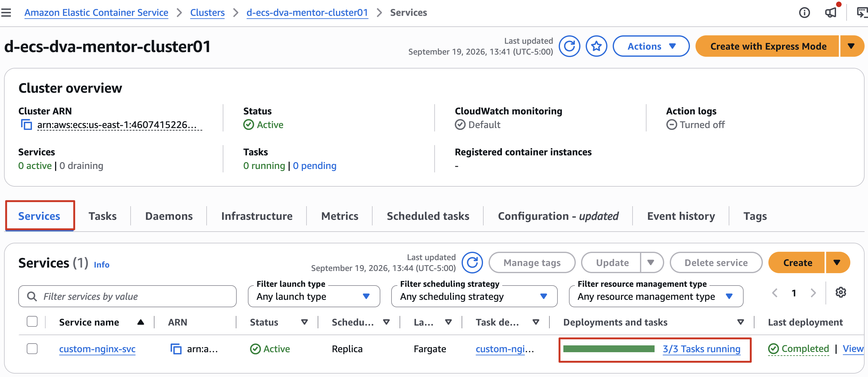This screenshot has width=868, height=377.
Task: Select all services checkbox in header
Action: click(x=32, y=322)
